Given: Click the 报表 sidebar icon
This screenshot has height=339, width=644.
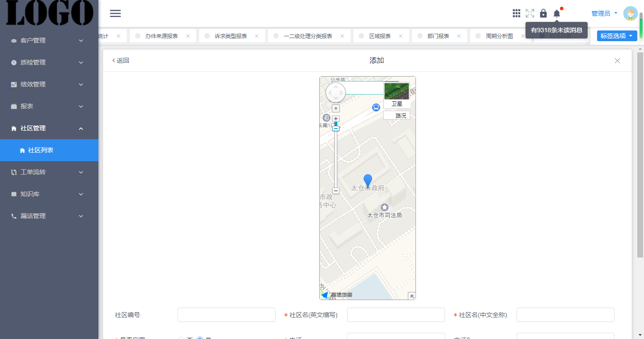Looking at the screenshot, I should pos(14,107).
